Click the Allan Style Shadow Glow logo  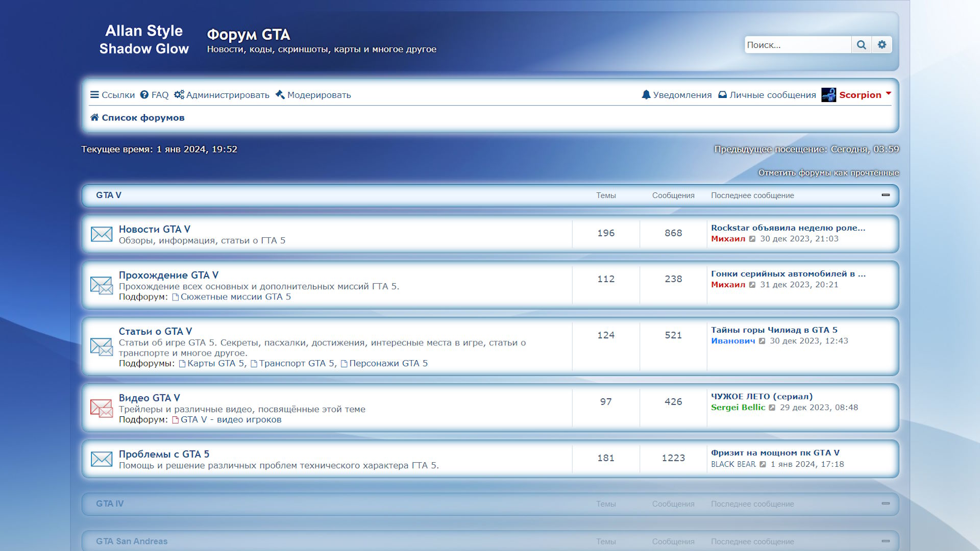click(144, 39)
